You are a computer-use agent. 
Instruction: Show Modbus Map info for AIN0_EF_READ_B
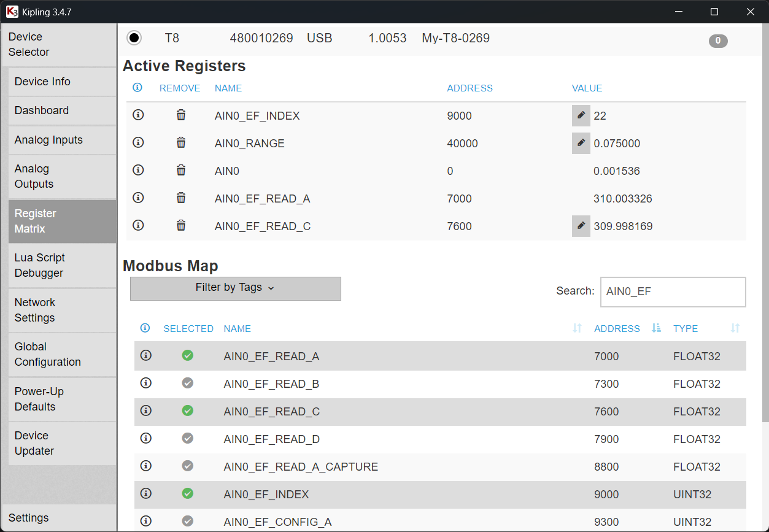click(x=145, y=383)
